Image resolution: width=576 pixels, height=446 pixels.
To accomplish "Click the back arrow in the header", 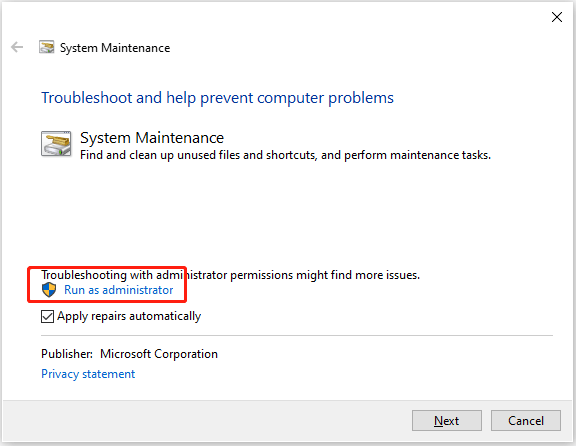I will click(17, 47).
